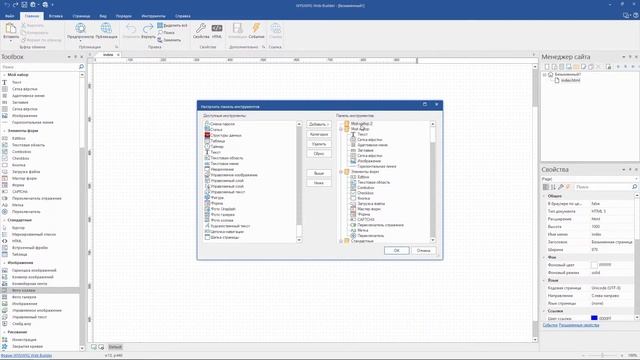Click scroll-down arrow of available tools list
This screenshot has width=640, height=360.
[299, 240]
